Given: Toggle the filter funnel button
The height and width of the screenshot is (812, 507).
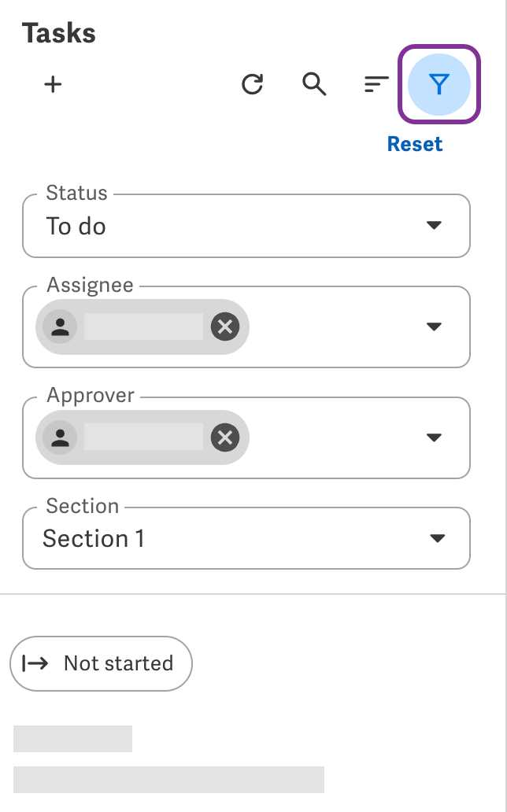Looking at the screenshot, I should tap(439, 84).
